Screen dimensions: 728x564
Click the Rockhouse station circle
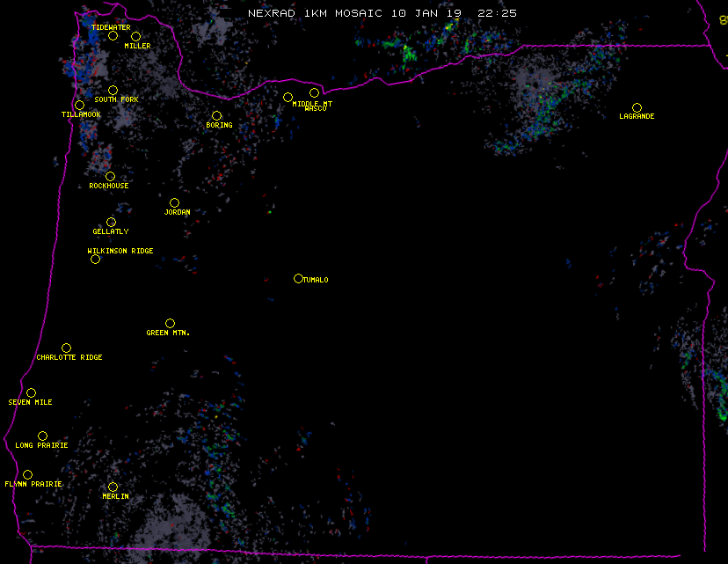click(110, 177)
